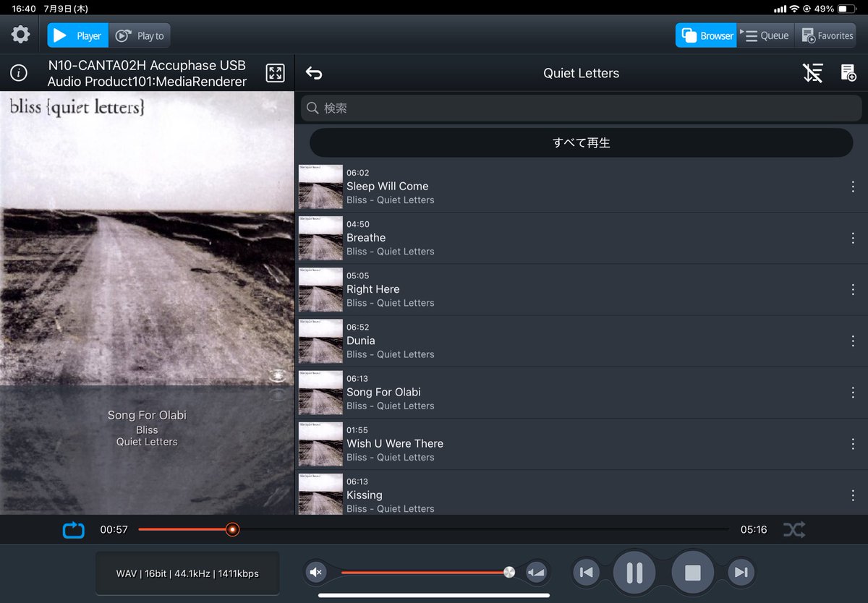Toggle shuffle mode

pyautogui.click(x=794, y=530)
